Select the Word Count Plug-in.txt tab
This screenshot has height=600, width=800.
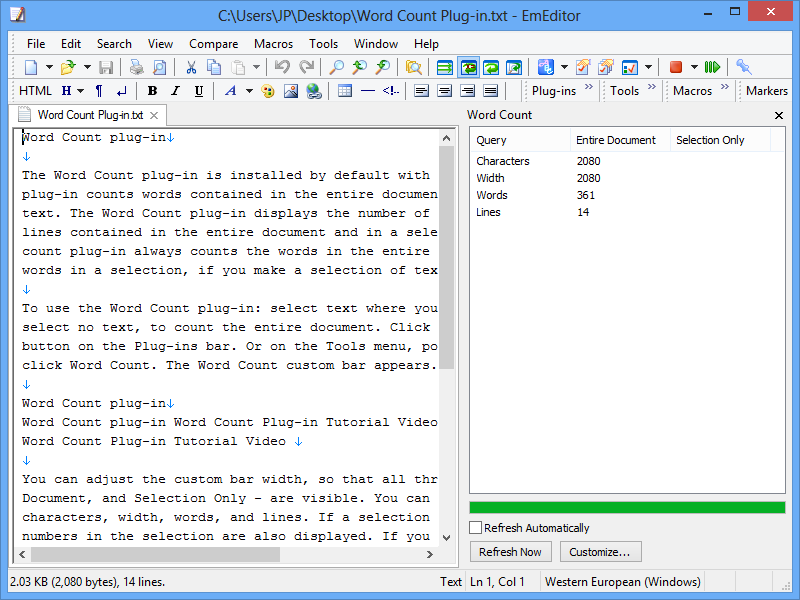click(90, 115)
